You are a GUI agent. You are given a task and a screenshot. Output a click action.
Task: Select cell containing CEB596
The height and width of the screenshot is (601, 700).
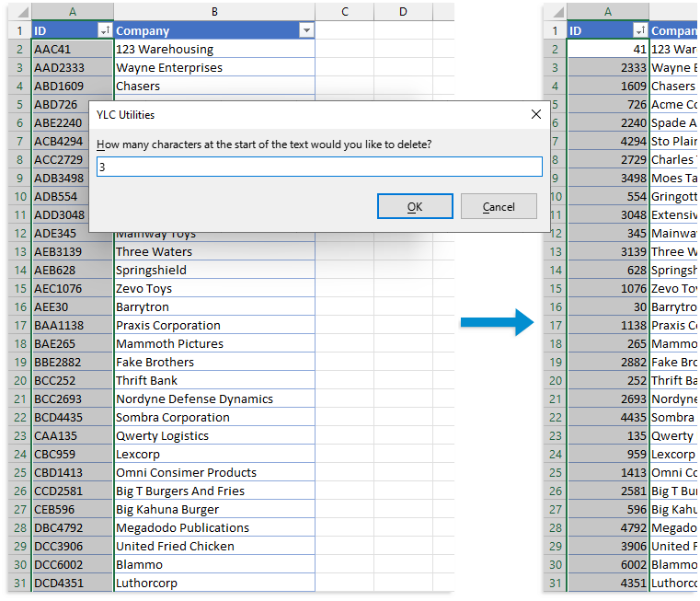point(73,509)
